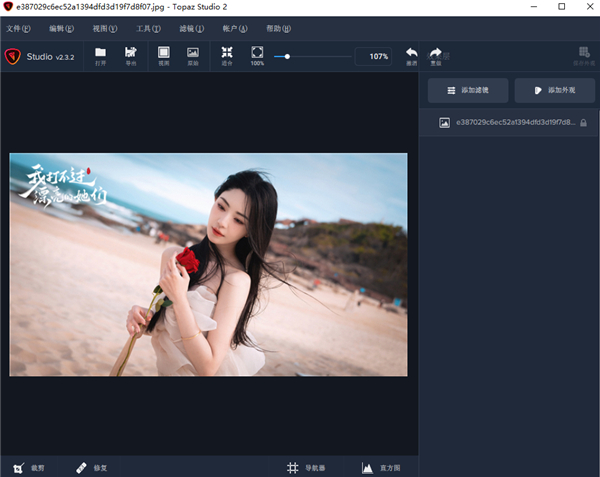
Task: Click the Add Filter (添加滤镜) button
Action: [467, 90]
